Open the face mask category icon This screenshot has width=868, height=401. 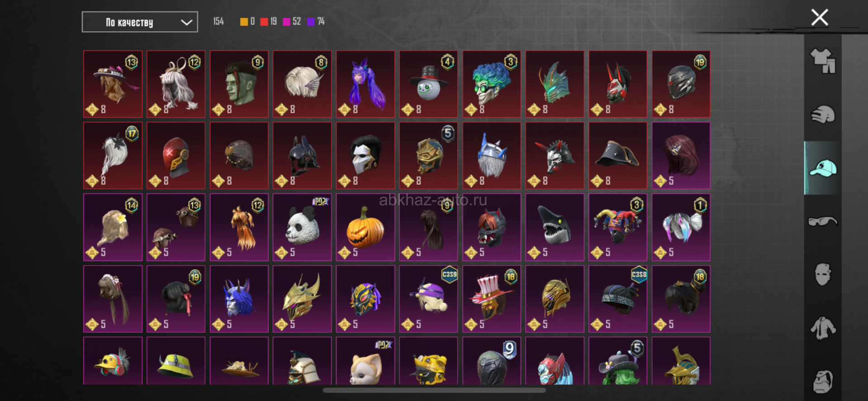tap(823, 274)
